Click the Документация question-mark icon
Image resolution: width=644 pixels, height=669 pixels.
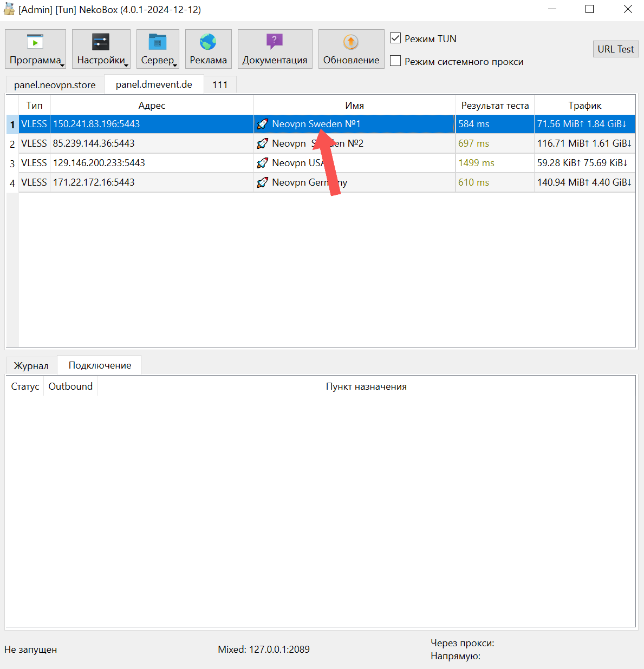point(275,42)
